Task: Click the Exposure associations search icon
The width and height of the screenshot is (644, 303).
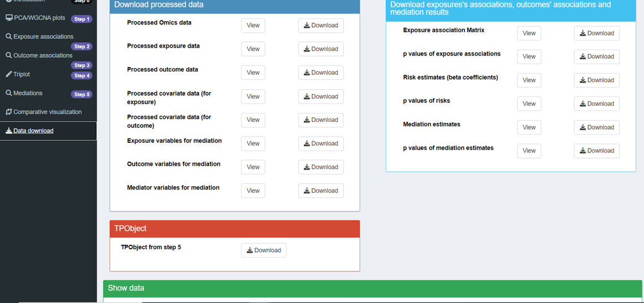Action: [x=9, y=37]
